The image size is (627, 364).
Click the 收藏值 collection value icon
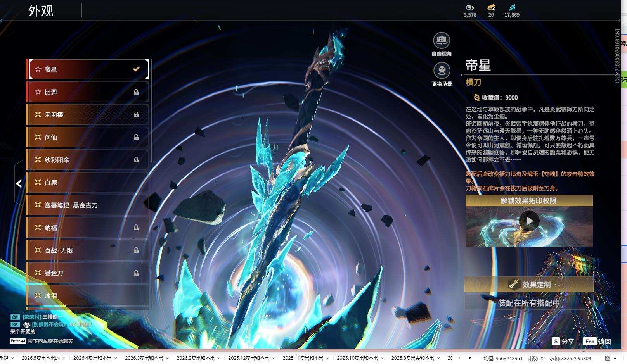point(477,97)
